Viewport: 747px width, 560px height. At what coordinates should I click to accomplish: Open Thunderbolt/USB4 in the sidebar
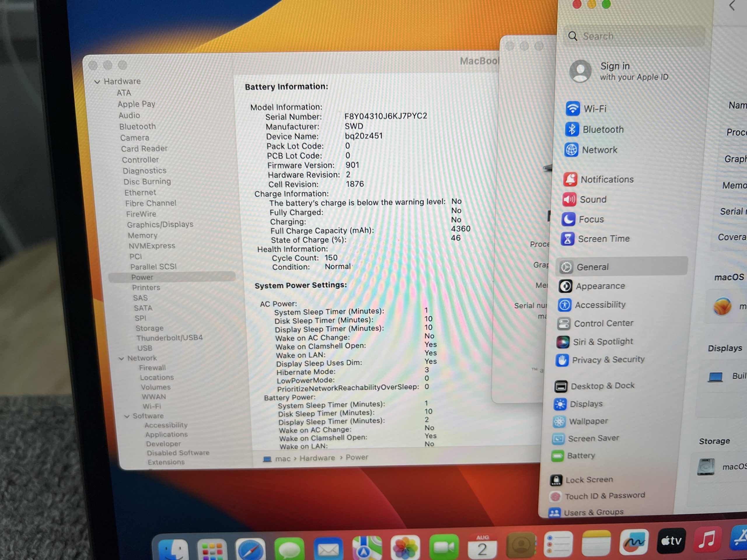tap(170, 338)
